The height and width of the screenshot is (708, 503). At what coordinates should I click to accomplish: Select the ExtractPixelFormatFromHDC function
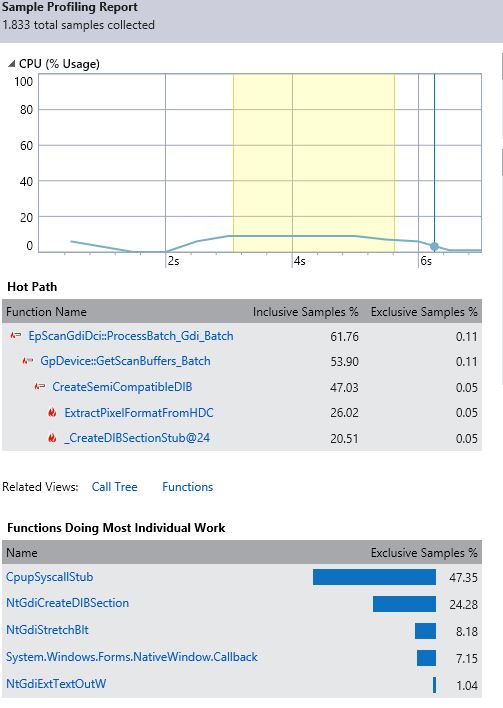(139, 413)
